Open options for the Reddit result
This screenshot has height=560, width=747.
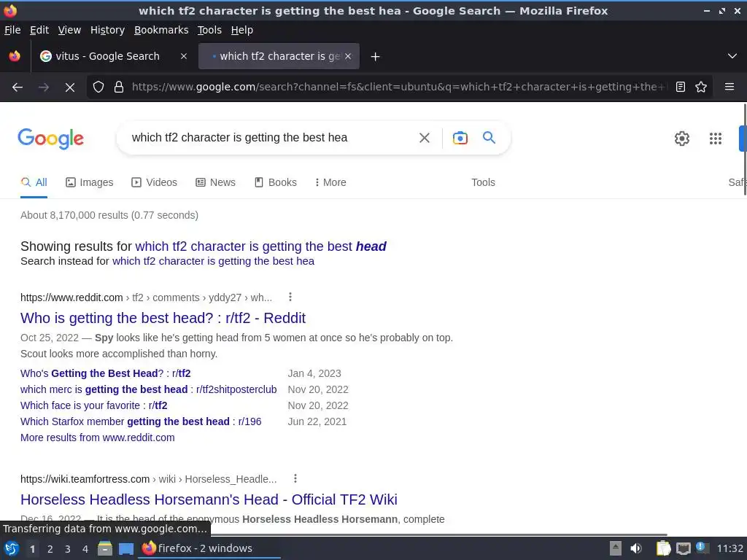[290, 297]
